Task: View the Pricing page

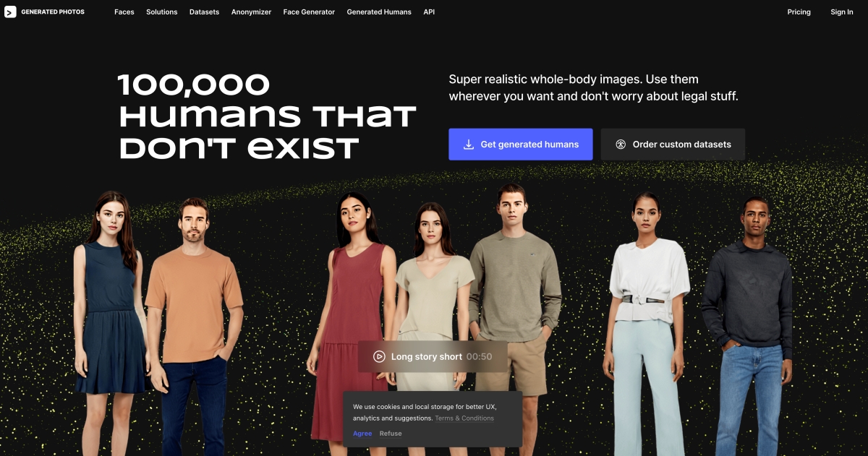Action: coord(799,12)
